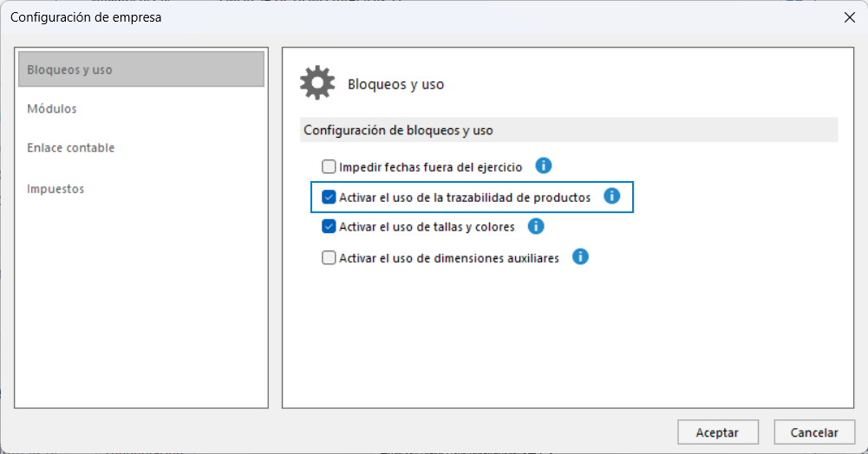The width and height of the screenshot is (868, 454).
Task: Click the info icon beside Impedir fechas fuera del ejercicio
Action: (543, 165)
